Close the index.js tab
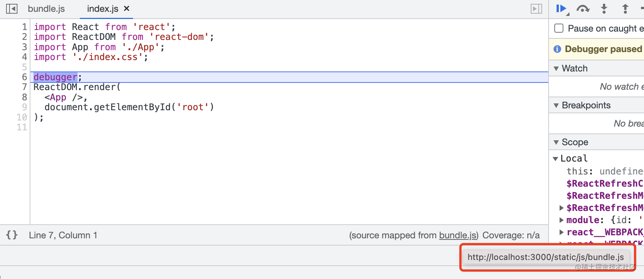This screenshot has height=279, width=644. (x=127, y=8)
